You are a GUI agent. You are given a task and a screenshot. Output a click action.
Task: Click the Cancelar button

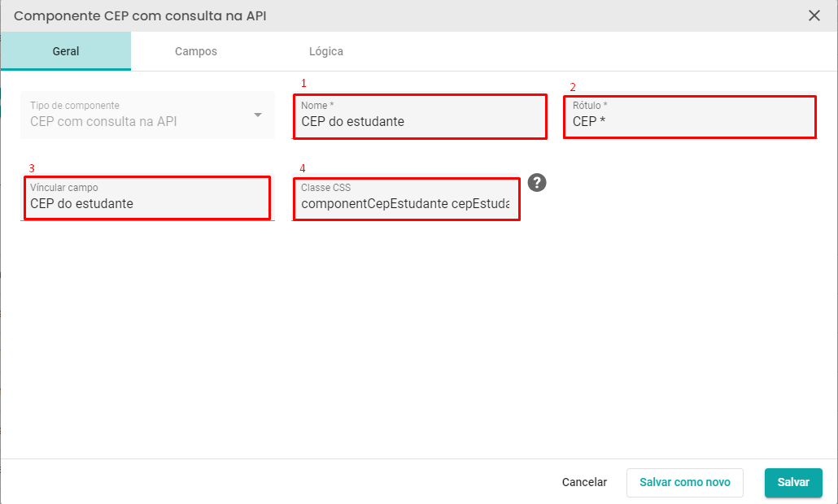pos(584,482)
